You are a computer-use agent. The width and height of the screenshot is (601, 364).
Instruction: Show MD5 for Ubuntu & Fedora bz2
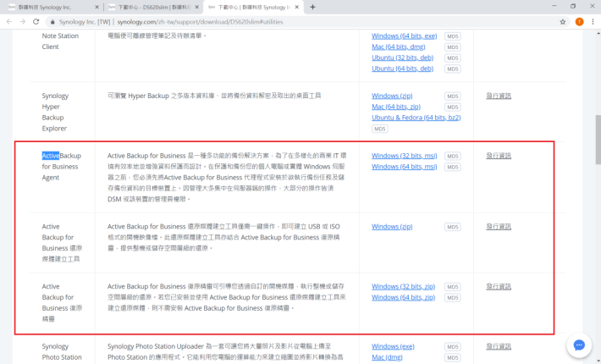click(x=379, y=129)
